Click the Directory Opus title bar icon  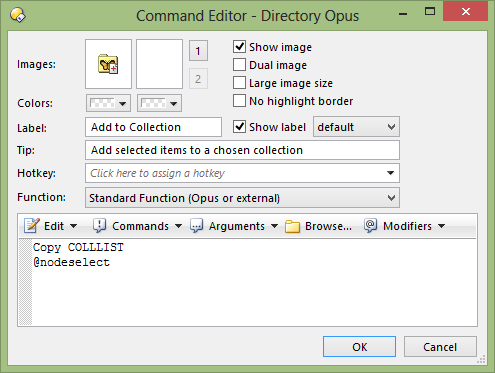(18, 15)
